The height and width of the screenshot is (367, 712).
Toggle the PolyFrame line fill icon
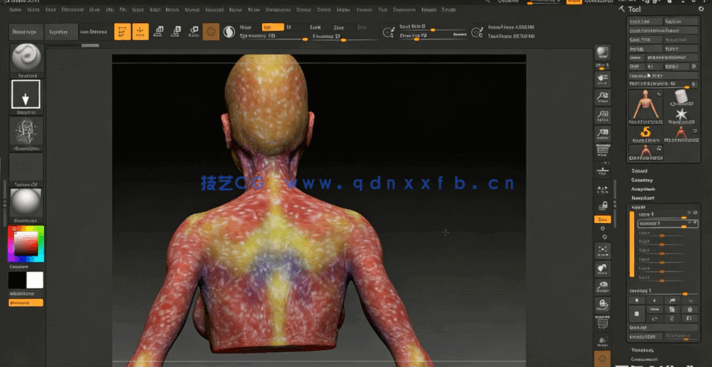point(603,322)
